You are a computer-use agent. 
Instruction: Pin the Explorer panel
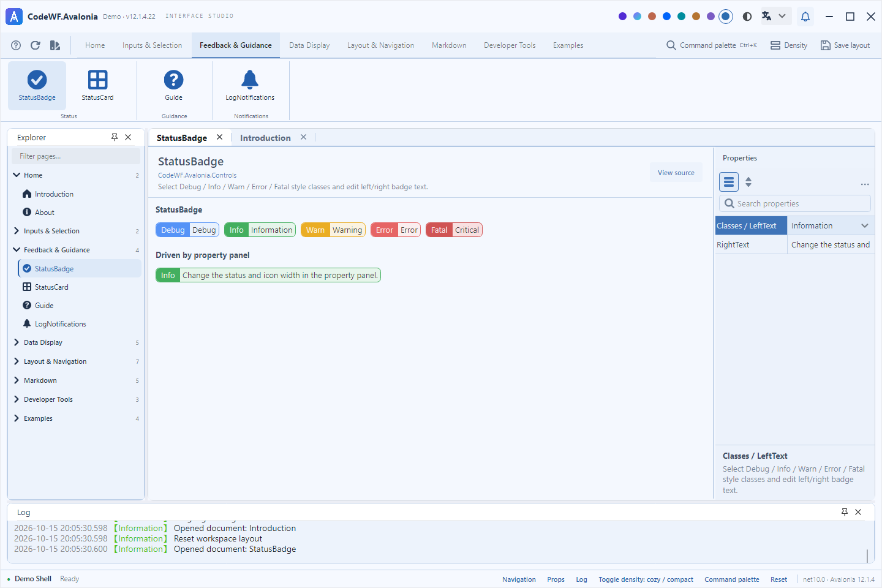(x=115, y=137)
